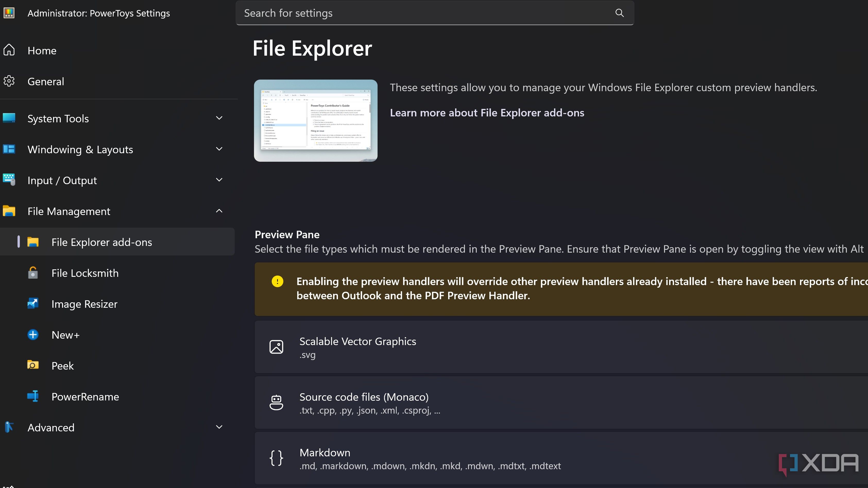This screenshot has width=868, height=488.
Task: Expand the Advanced section
Action: coord(219,427)
